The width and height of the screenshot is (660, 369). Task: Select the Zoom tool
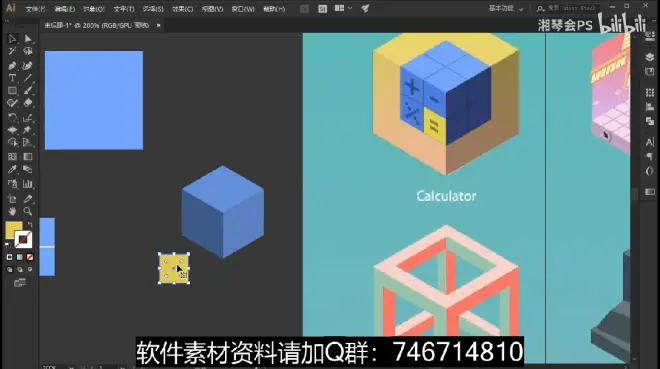[x=28, y=211]
